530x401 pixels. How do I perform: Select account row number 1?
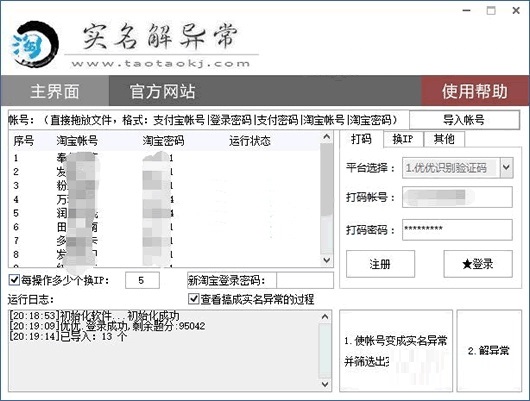pyautogui.click(x=164, y=158)
